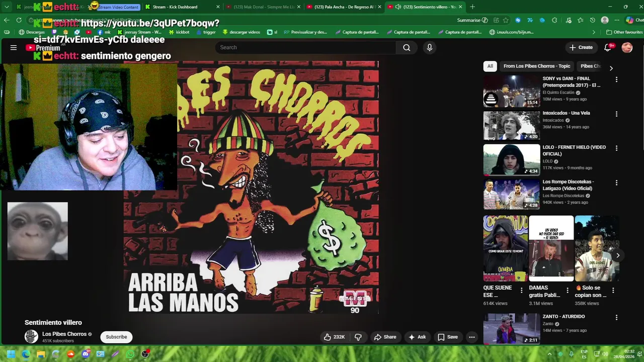Open browser profile avatar icon

click(x=605, y=20)
